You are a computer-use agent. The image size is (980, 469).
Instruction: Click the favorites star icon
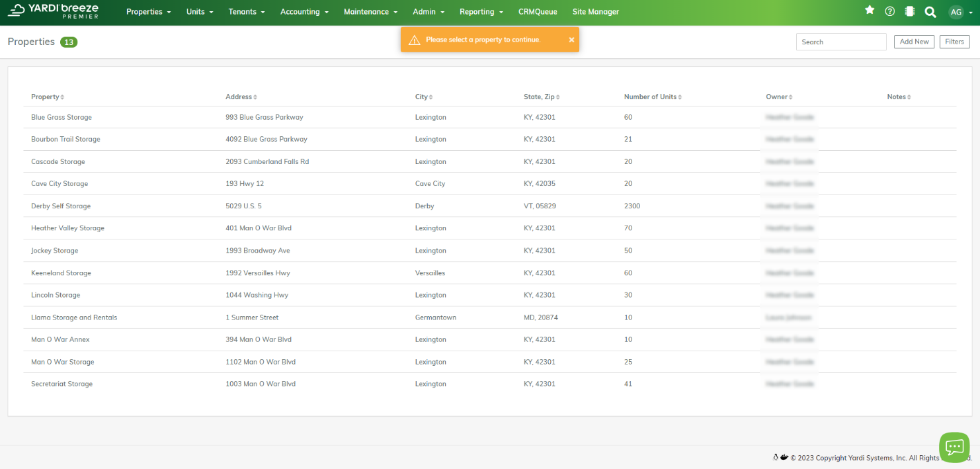pos(870,11)
